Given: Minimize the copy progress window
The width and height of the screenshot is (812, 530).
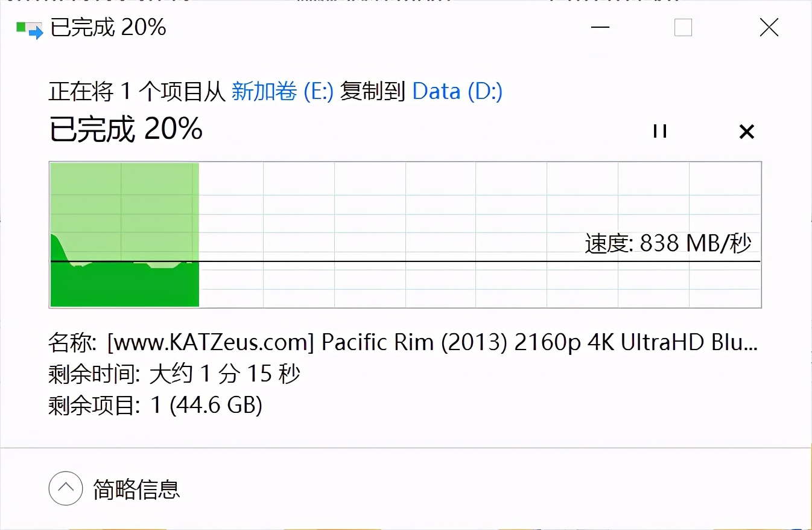Looking at the screenshot, I should coord(599,28).
